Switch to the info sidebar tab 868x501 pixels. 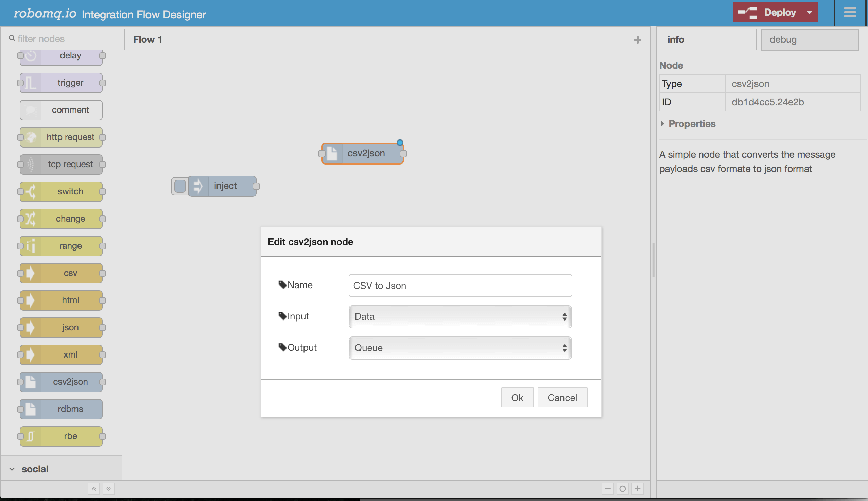707,39
